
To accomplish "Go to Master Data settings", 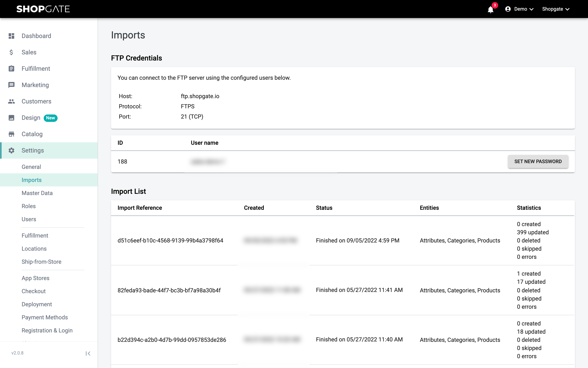I will [x=37, y=193].
